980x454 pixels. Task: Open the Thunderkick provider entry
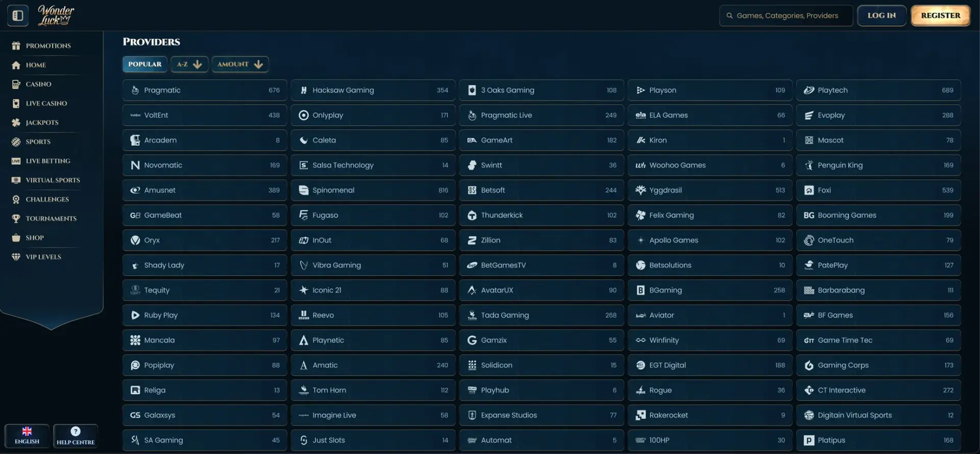coord(542,215)
